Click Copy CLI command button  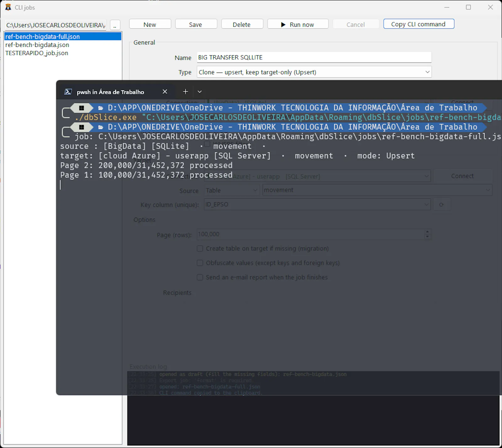coord(419,24)
